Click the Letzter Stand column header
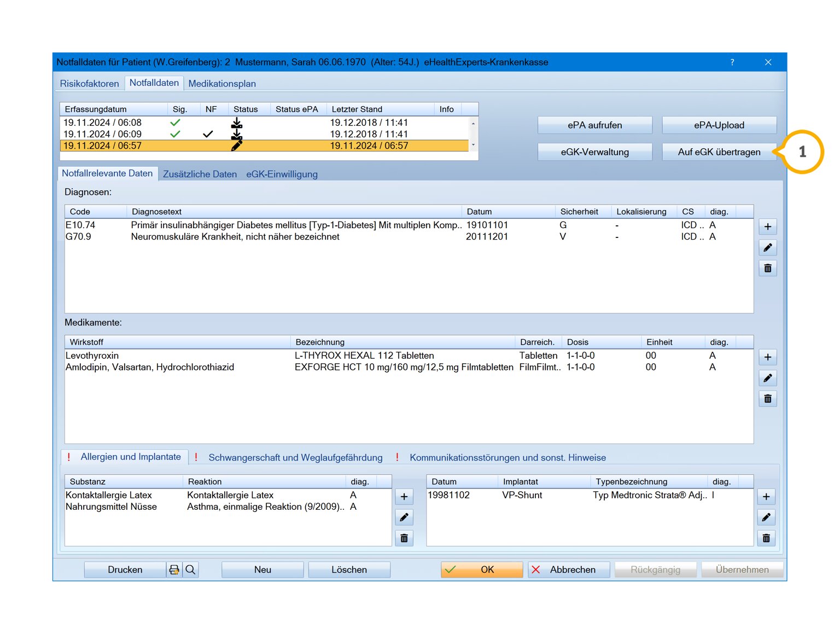The height and width of the screenshot is (634, 840). pyautogui.click(x=380, y=109)
